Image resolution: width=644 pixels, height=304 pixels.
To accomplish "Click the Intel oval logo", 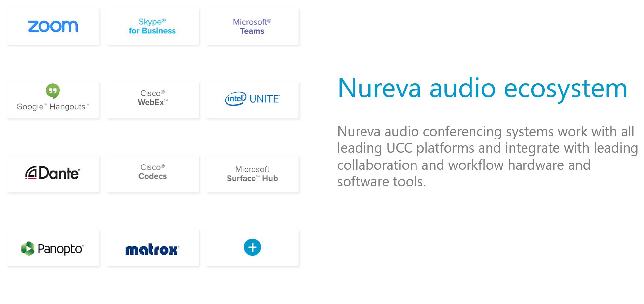I will pyautogui.click(x=235, y=99).
